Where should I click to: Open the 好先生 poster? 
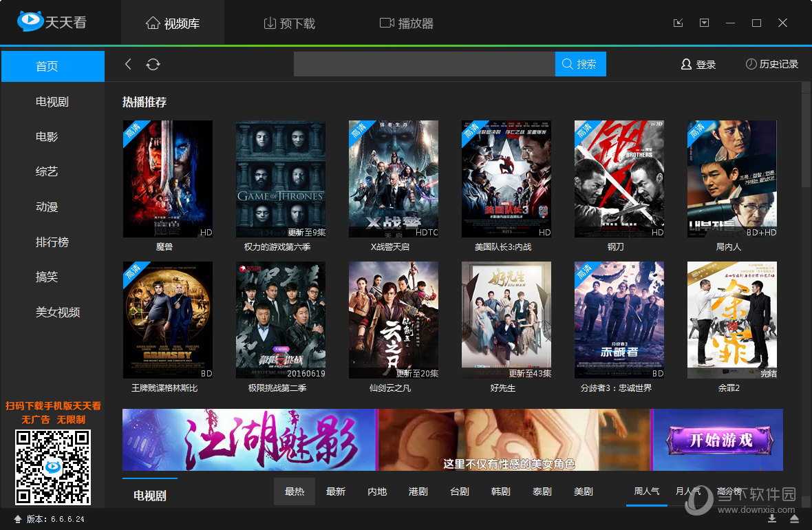pyautogui.click(x=506, y=320)
